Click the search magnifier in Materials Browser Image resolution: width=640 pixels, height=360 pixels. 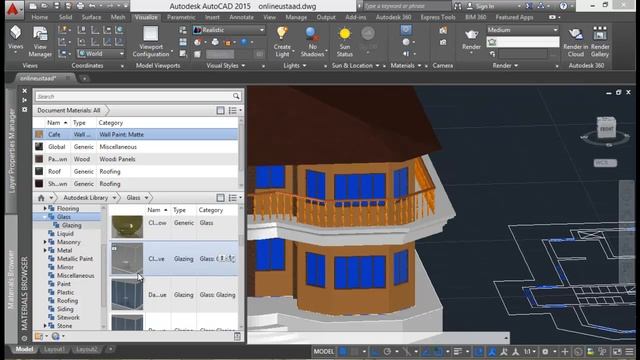pyautogui.click(x=236, y=96)
